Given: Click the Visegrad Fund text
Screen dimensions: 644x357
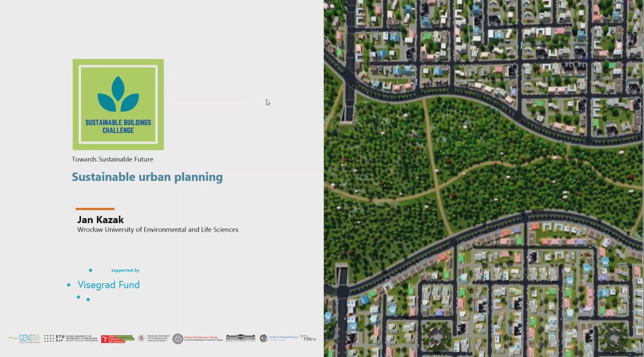Looking at the screenshot, I should click(x=108, y=285).
